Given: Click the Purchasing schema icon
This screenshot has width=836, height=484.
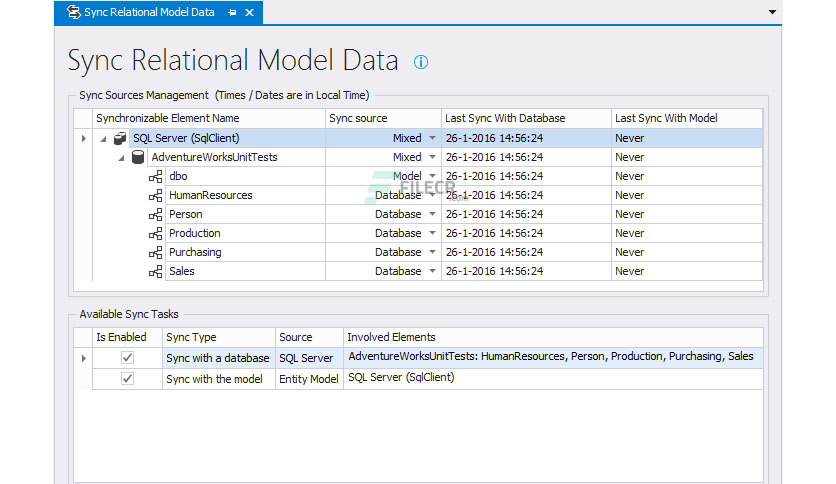Looking at the screenshot, I should pos(156,253).
